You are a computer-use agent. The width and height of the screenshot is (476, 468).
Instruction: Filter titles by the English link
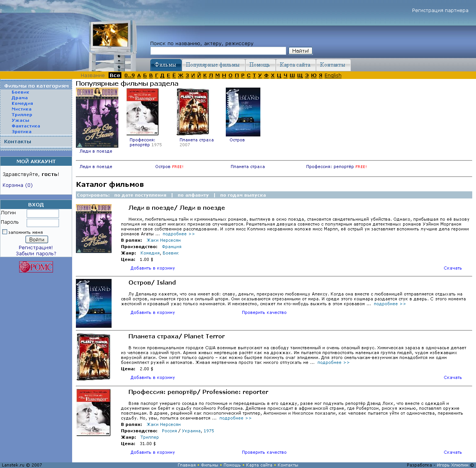[333, 75]
